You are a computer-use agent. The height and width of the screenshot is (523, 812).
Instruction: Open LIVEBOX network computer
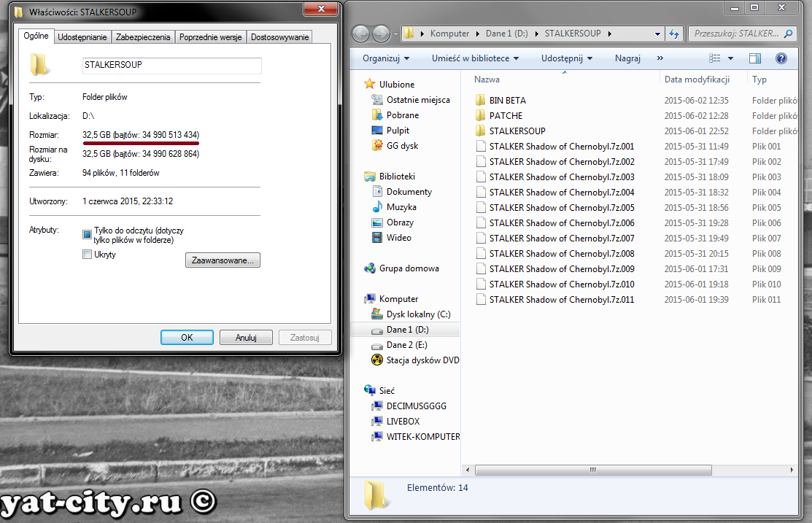coord(403,422)
